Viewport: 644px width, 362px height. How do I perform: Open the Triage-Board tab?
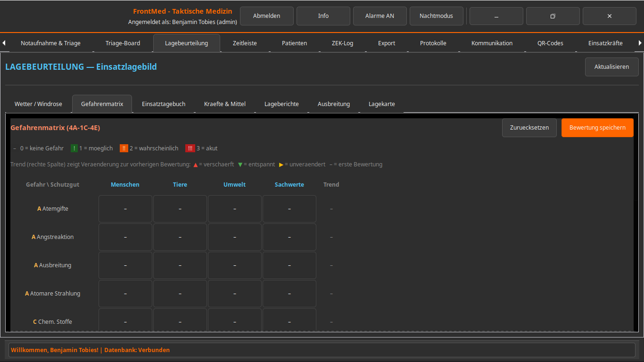pos(123,43)
